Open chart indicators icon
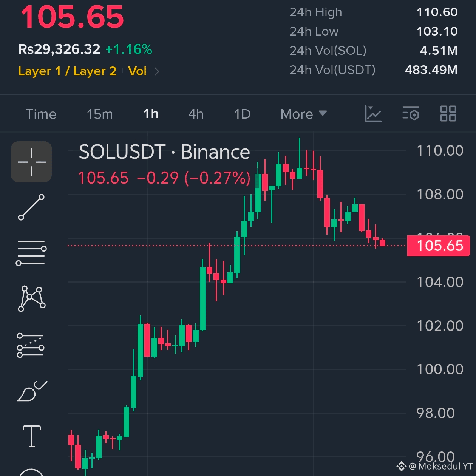This screenshot has height=476, width=476. tap(373, 114)
